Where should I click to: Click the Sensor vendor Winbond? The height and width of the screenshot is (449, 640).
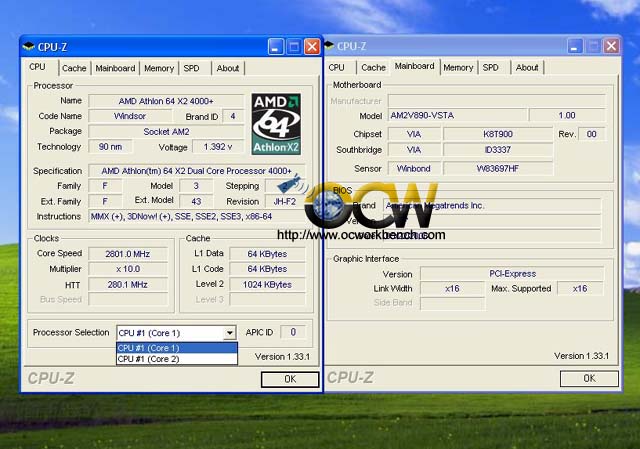point(414,168)
